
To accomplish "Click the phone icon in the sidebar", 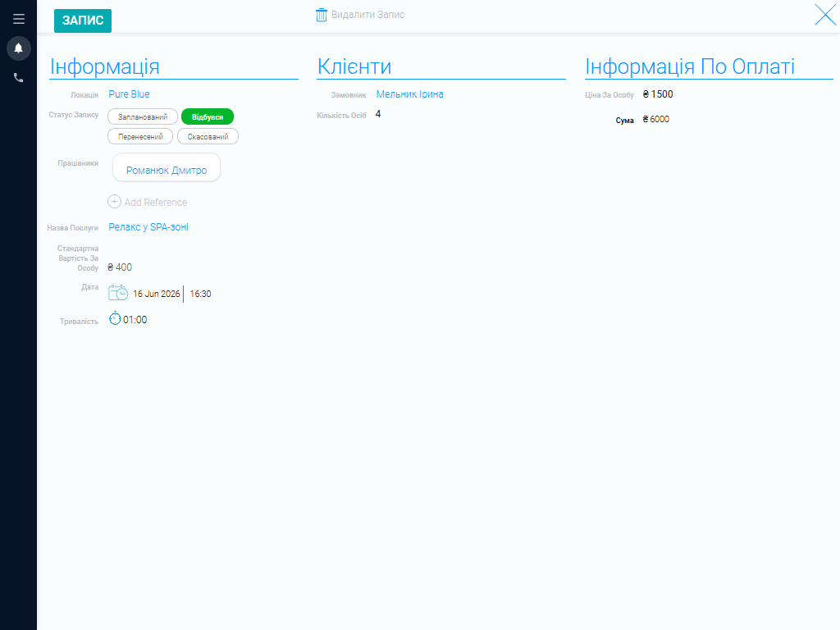I will click(18, 78).
